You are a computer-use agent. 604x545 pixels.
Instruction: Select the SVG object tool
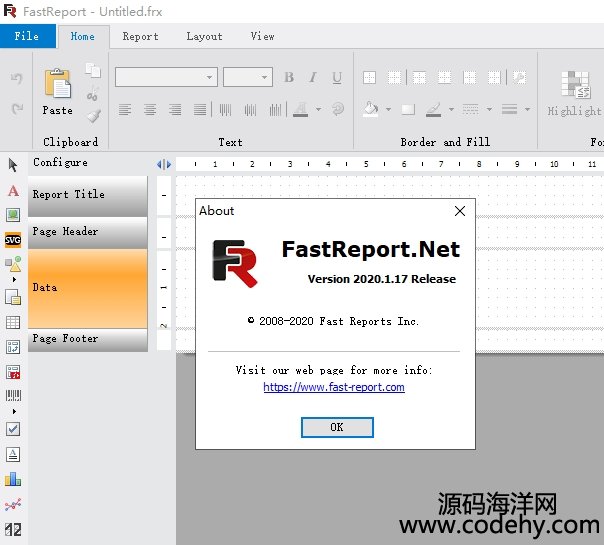tap(13, 240)
